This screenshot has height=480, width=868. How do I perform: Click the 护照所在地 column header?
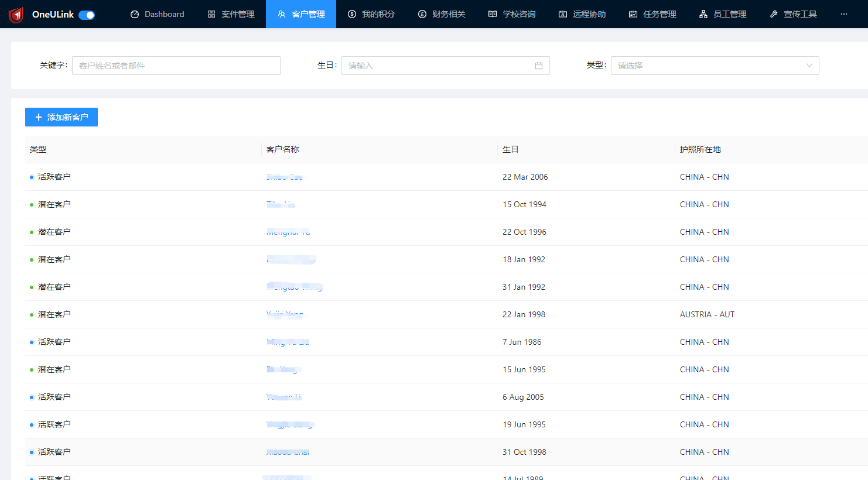pos(700,149)
